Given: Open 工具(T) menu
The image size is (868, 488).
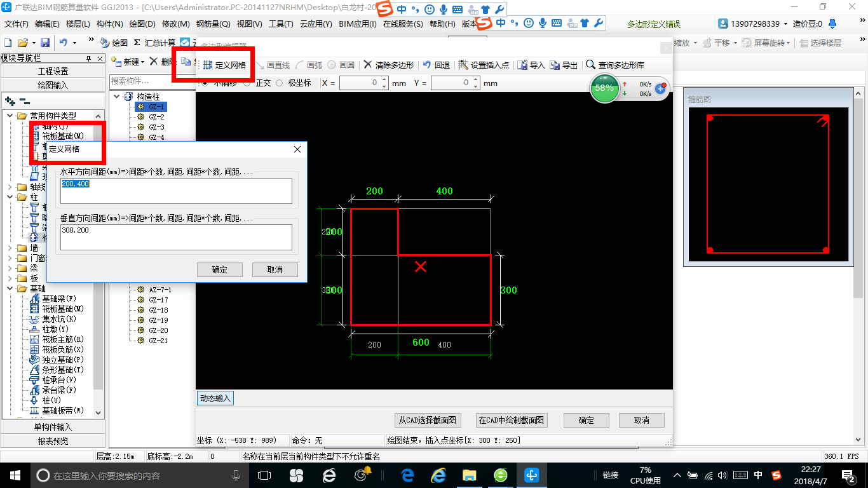Looking at the screenshot, I should (281, 24).
